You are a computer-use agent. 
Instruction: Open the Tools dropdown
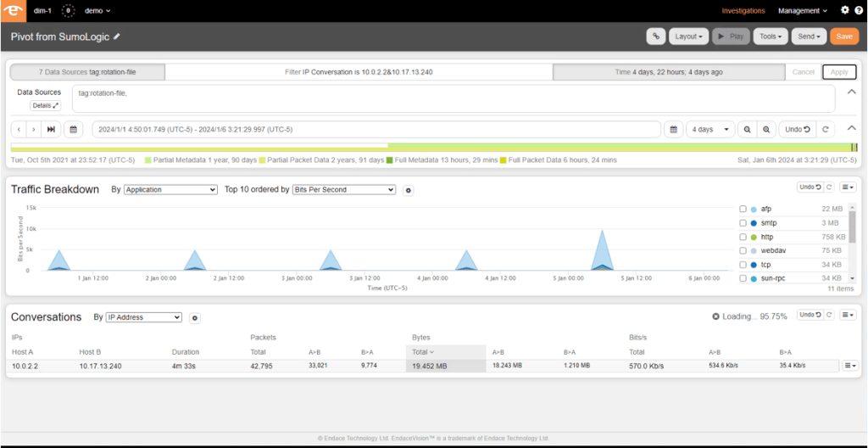tap(770, 36)
